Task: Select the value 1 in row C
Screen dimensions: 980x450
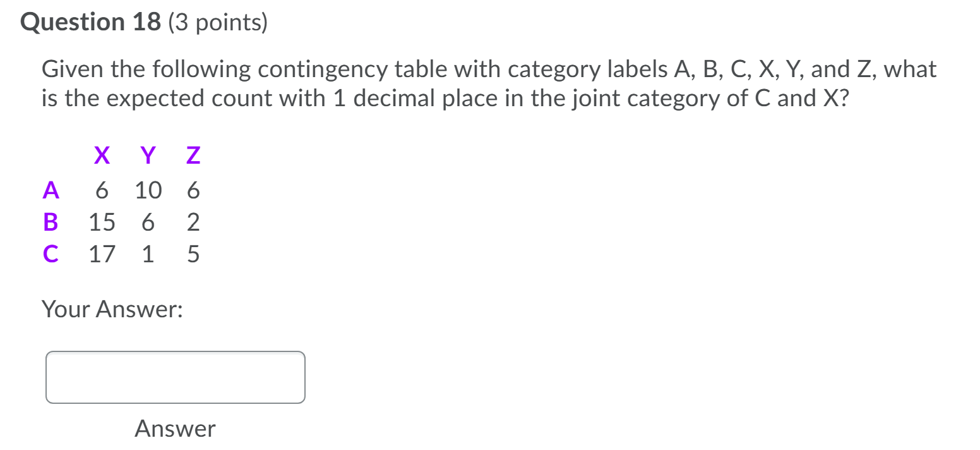Action: (148, 254)
